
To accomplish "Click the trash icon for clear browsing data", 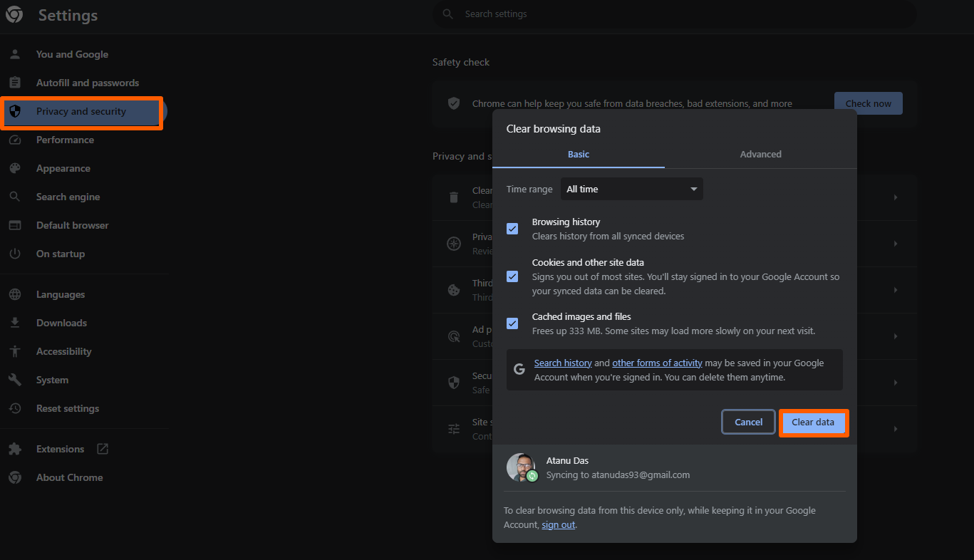I will (x=454, y=197).
